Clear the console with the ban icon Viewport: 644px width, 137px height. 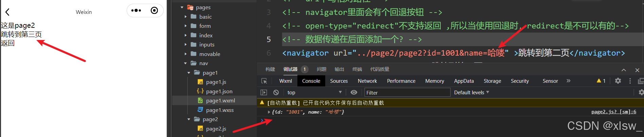point(276,93)
